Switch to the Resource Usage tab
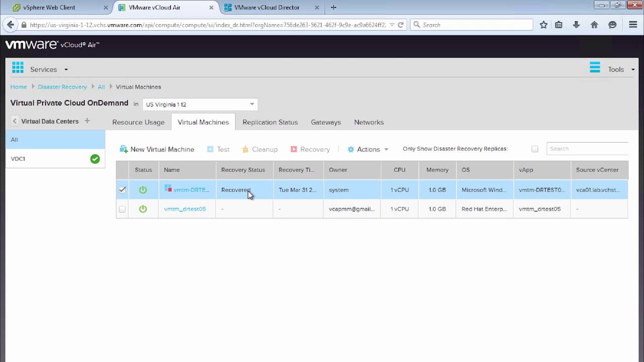 pos(138,122)
